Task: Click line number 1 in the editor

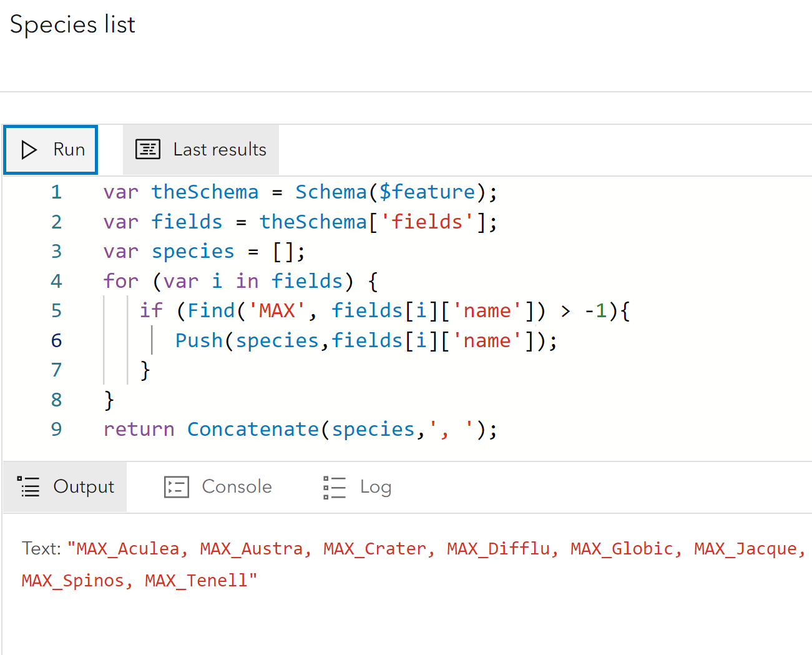Action: click(56, 192)
